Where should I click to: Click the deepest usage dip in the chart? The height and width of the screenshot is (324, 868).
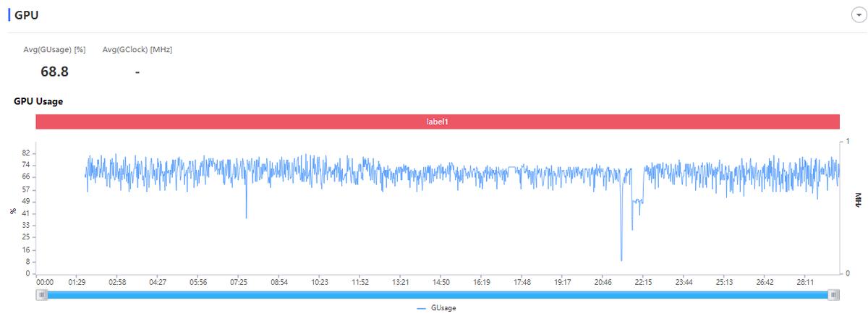pyautogui.click(x=621, y=260)
